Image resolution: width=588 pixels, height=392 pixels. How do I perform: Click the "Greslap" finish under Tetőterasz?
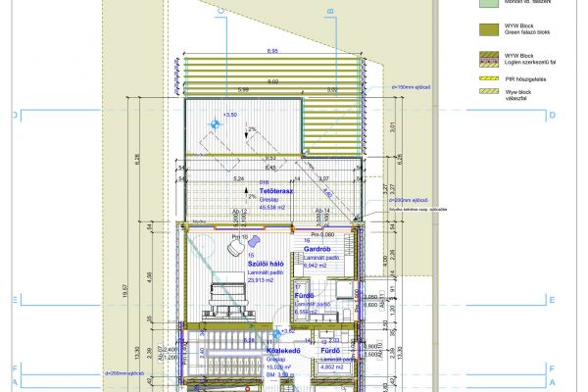[269, 200]
